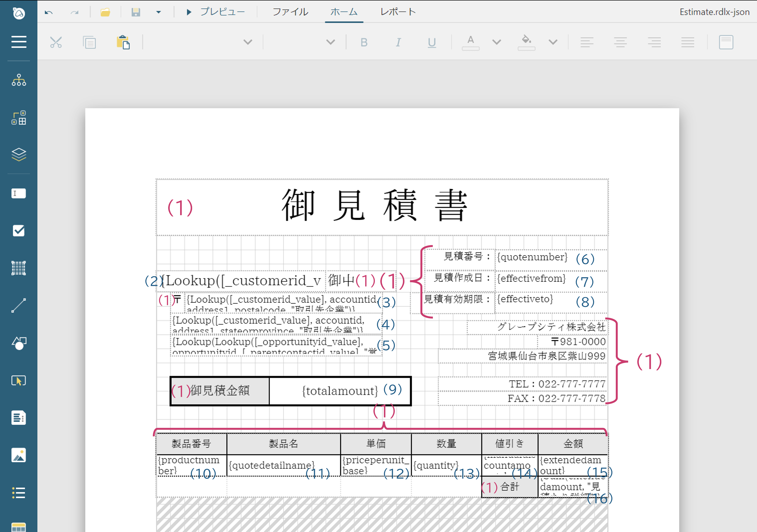Align text right using the toolbar icon
The image size is (757, 532).
(x=654, y=42)
